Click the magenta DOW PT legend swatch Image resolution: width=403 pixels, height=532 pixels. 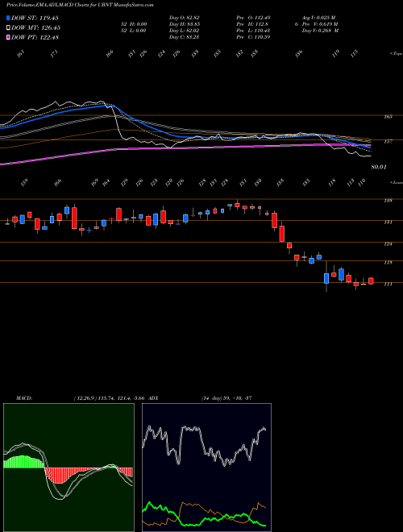(8, 37)
